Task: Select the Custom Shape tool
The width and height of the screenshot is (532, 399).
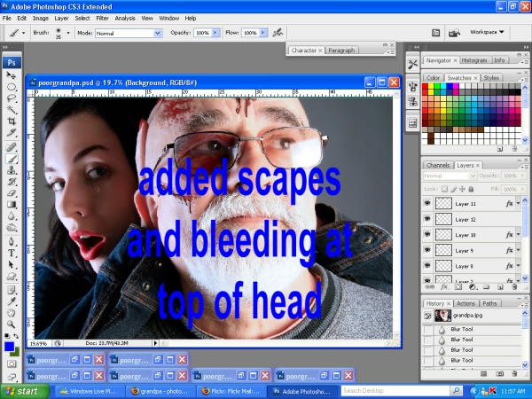Action: (x=12, y=276)
